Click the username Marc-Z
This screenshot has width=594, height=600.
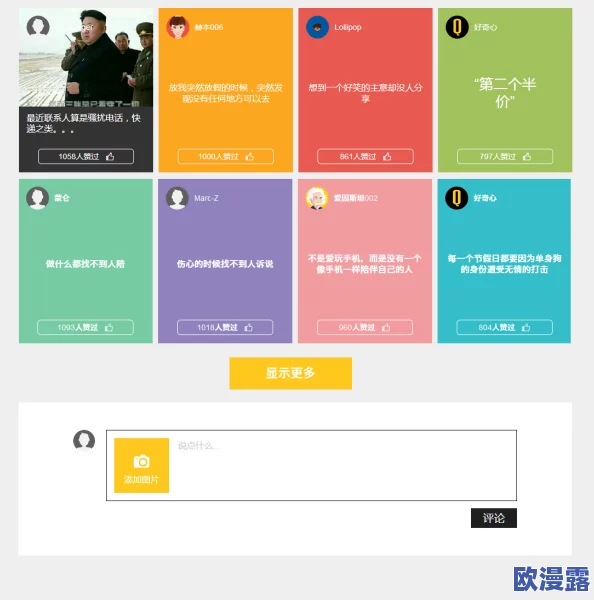click(x=206, y=198)
